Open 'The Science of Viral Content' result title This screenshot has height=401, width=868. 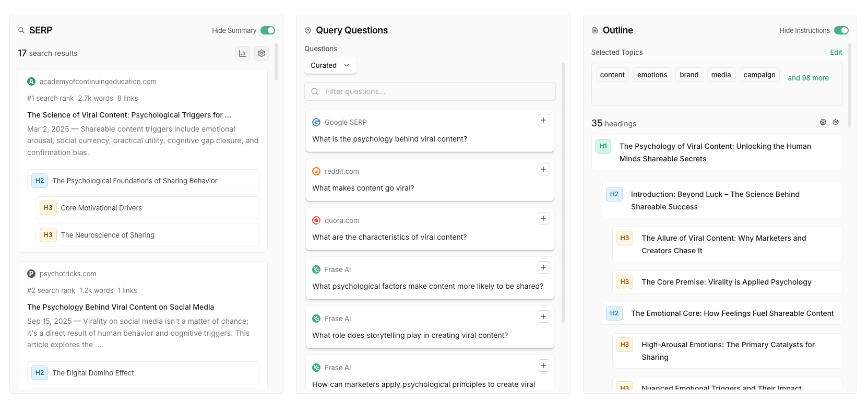129,115
